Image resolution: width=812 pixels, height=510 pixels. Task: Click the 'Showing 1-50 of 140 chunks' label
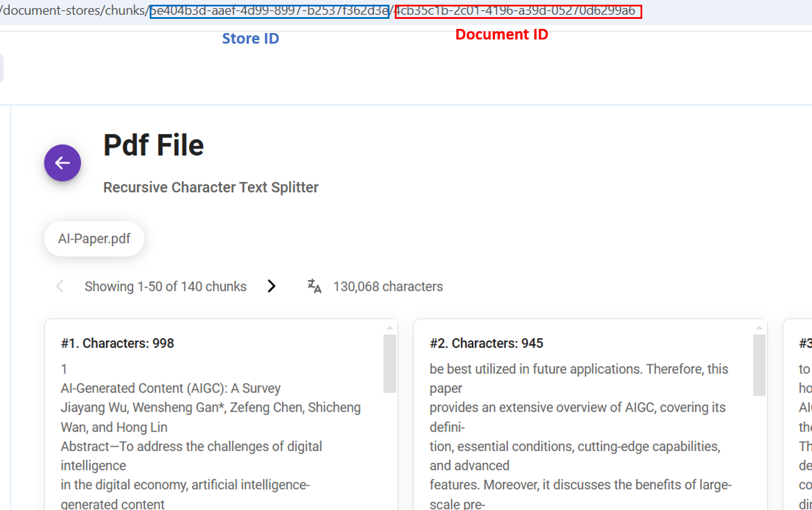point(166,287)
